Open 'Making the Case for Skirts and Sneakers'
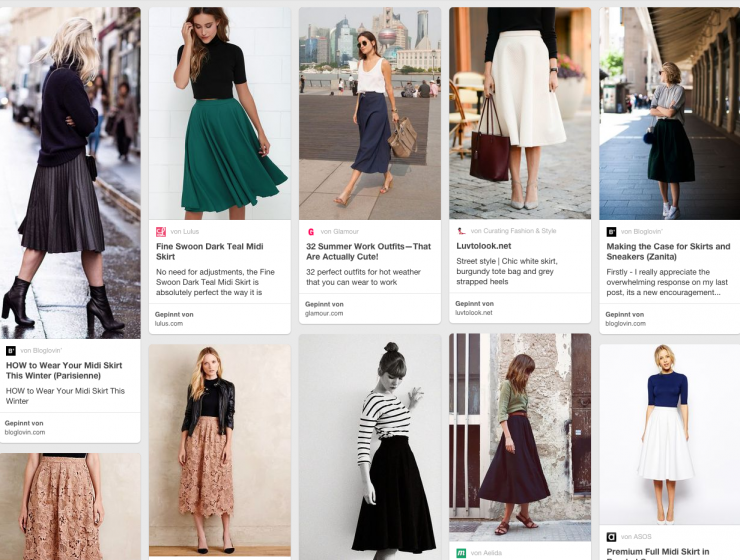 coord(668,251)
